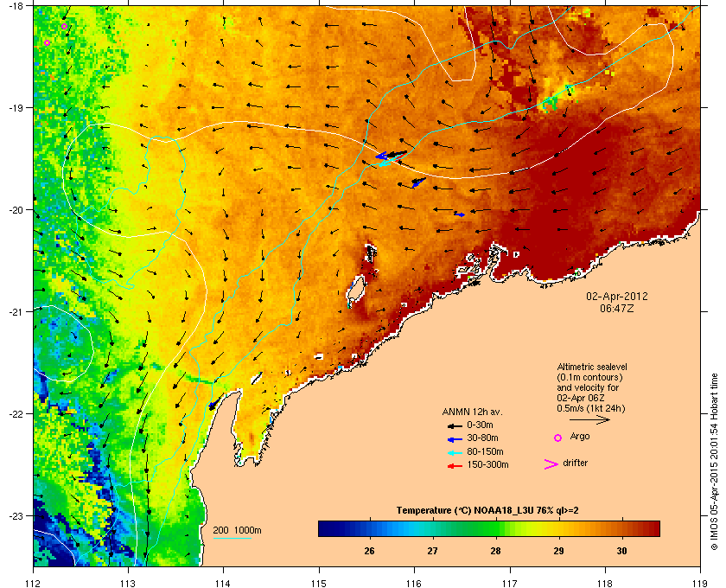Click the '0.5m/s (1kt 24h)' text
This screenshot has width=726, height=588.
(591, 409)
